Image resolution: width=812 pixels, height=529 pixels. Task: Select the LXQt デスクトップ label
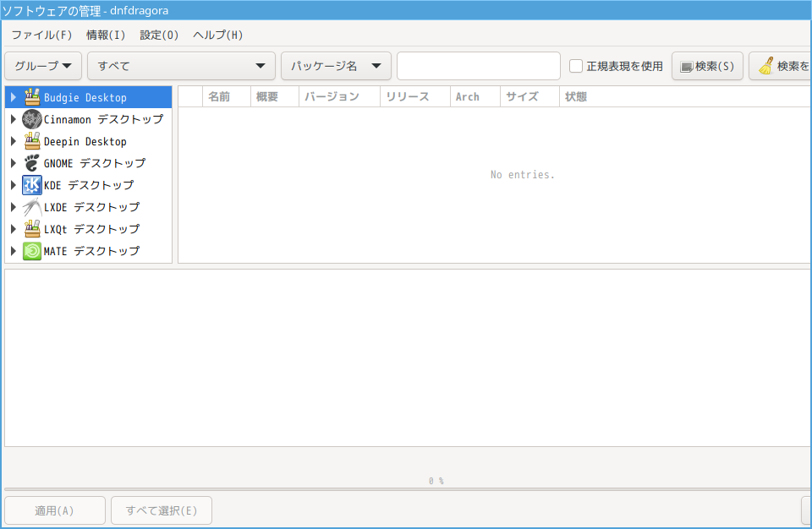(x=91, y=229)
